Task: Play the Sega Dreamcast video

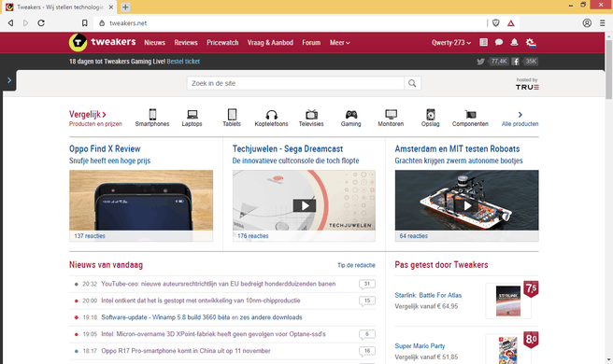Action: pos(304,205)
